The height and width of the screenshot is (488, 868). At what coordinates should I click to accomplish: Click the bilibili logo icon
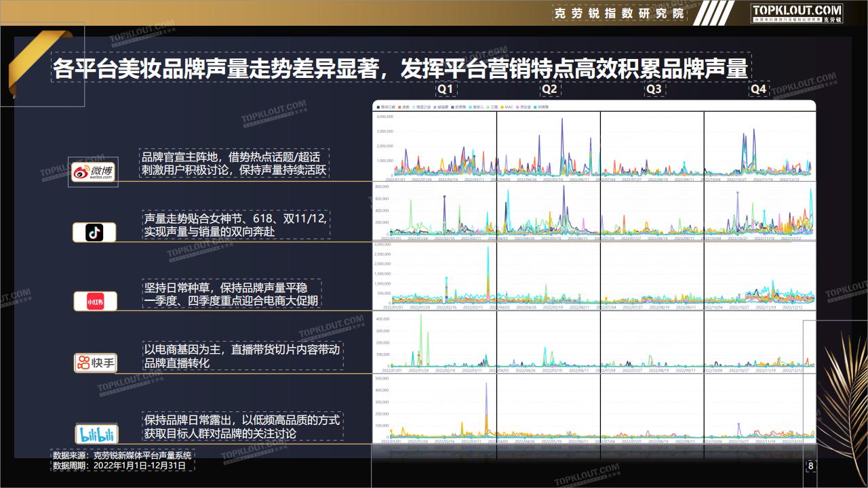[x=95, y=434]
